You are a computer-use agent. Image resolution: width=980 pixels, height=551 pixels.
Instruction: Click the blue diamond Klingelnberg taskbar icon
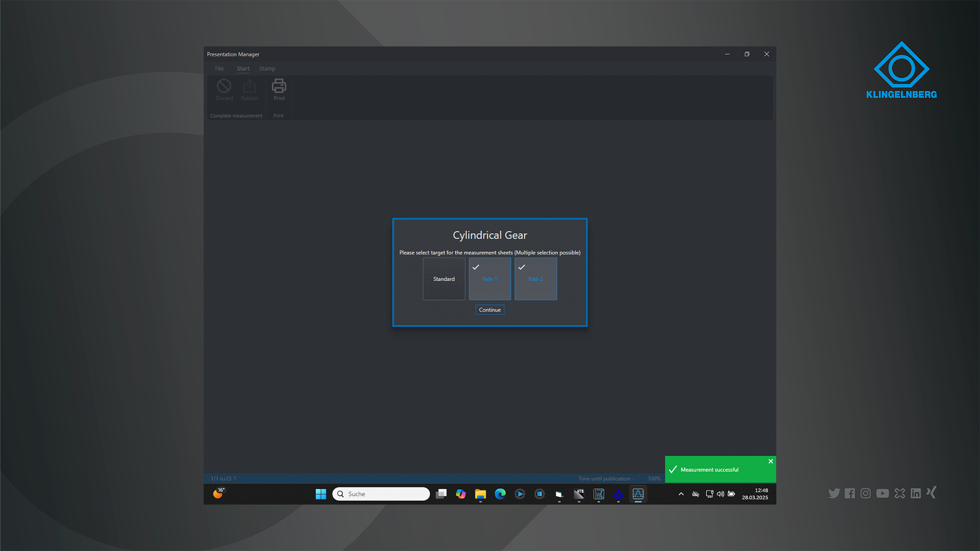tap(619, 494)
